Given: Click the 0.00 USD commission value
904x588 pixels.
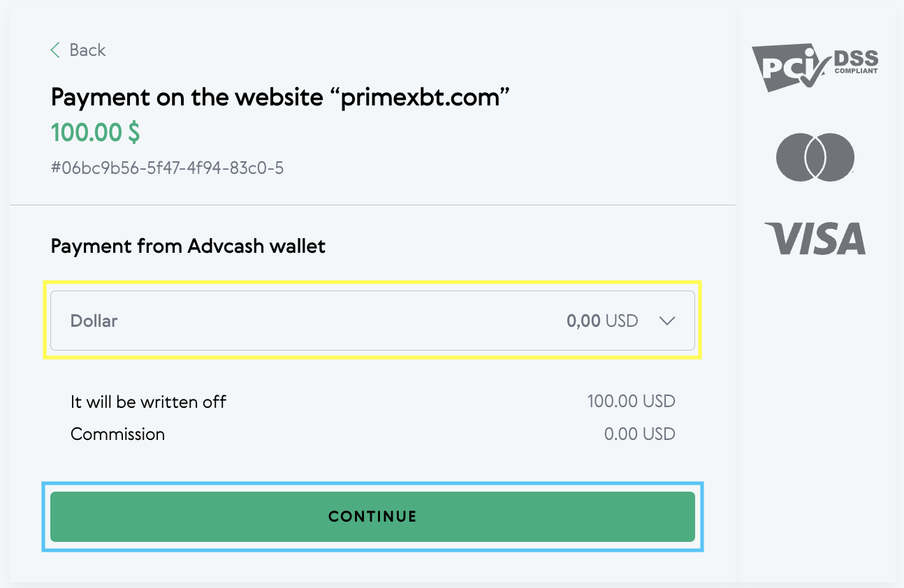Looking at the screenshot, I should pos(639,434).
